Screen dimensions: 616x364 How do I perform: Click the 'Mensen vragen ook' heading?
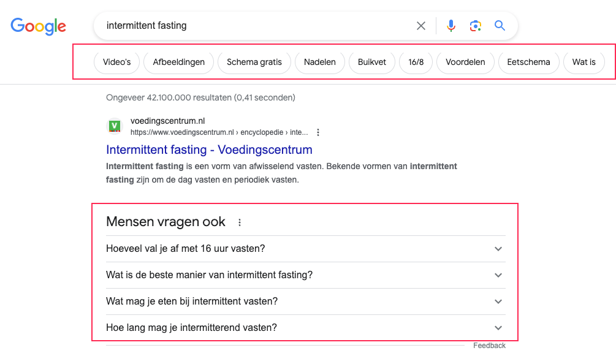(x=165, y=222)
